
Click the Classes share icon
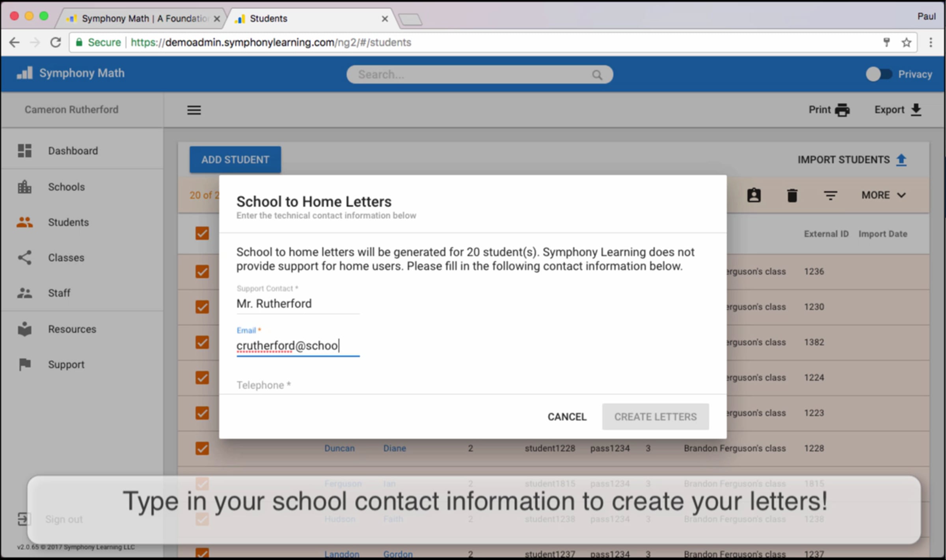pos(24,258)
